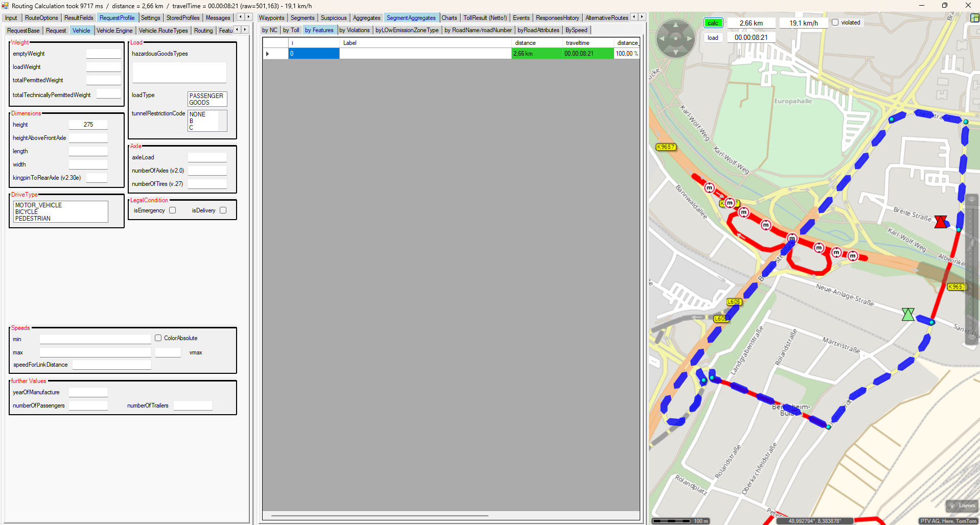Click the map pan up arrow

(675, 25)
